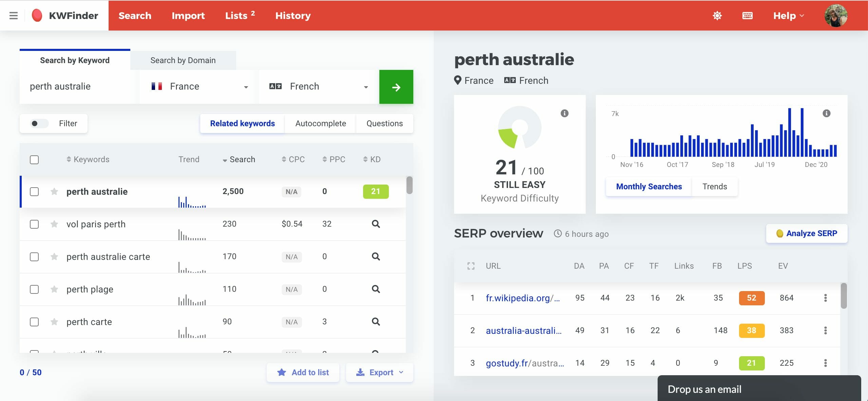Click the Analyze SERP button

click(807, 233)
